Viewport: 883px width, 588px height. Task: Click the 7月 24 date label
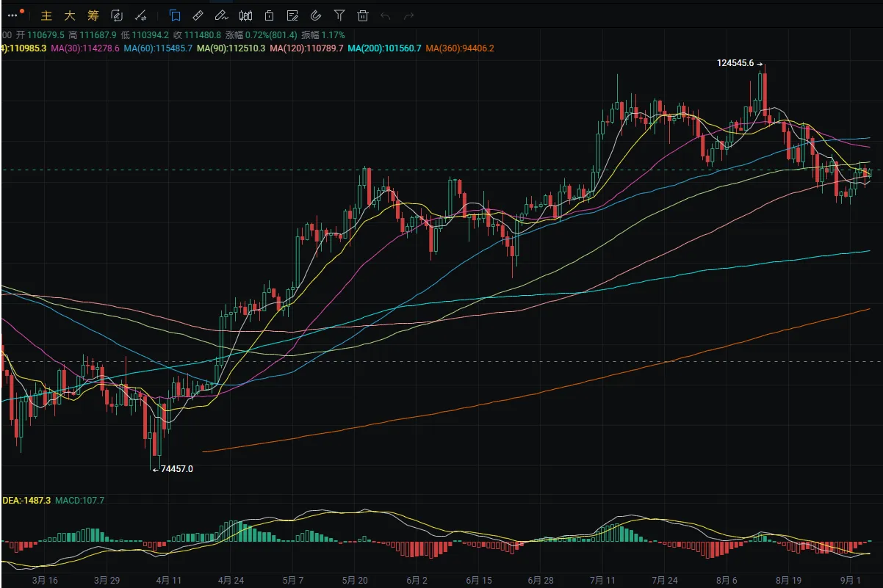(664, 581)
